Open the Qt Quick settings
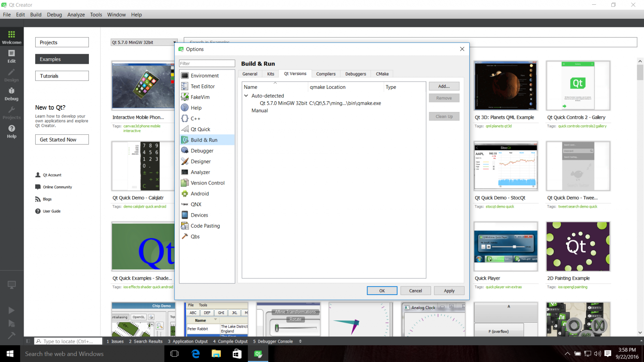 [200, 129]
